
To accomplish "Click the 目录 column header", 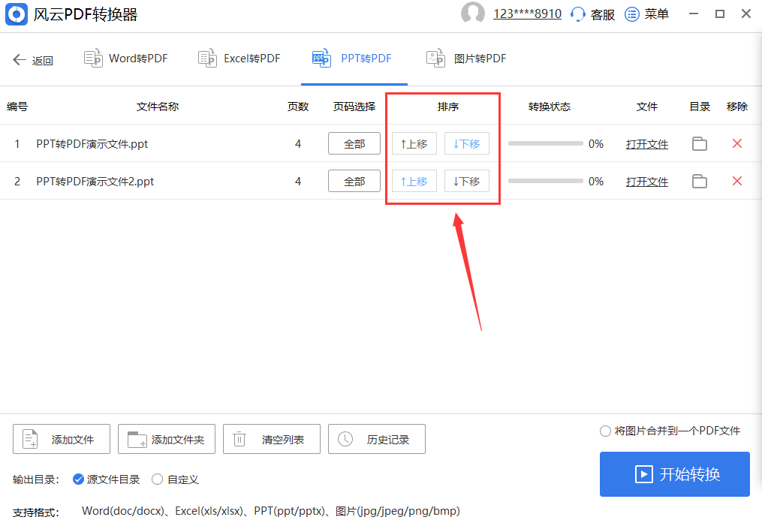I will pyautogui.click(x=700, y=107).
